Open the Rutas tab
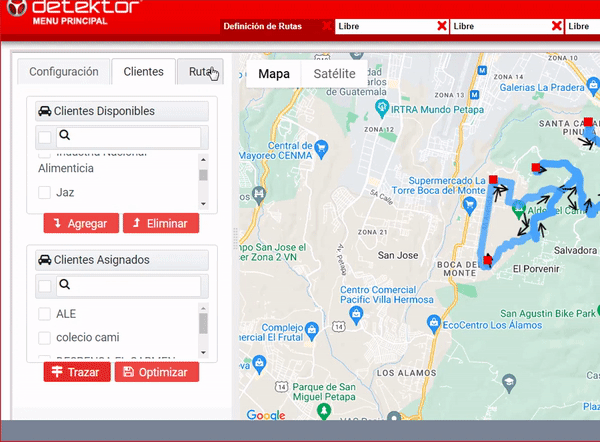The width and height of the screenshot is (600, 442). coord(200,72)
